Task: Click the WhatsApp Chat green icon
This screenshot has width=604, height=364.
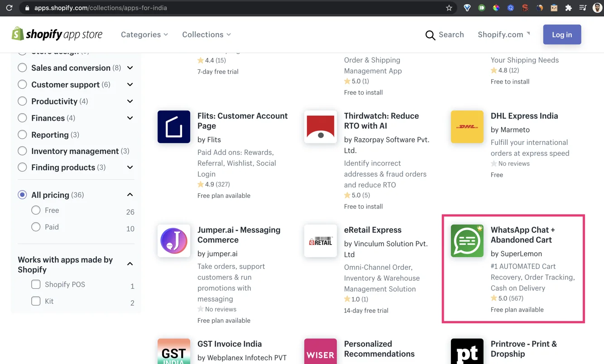Action: pyautogui.click(x=467, y=241)
